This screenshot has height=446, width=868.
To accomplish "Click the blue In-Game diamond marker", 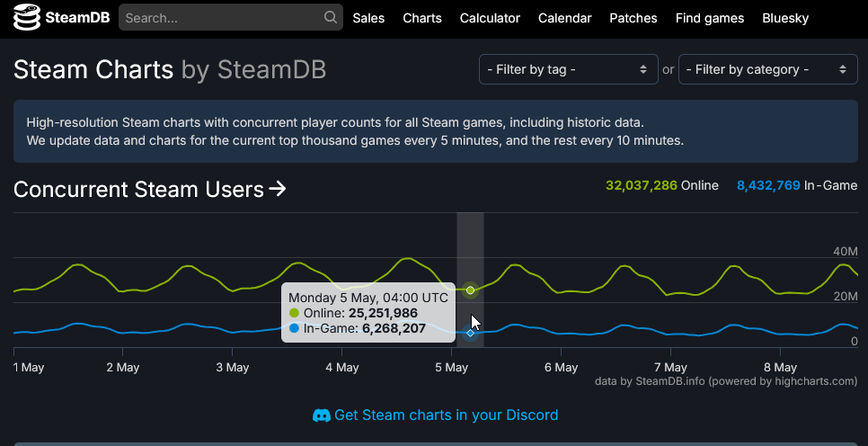I will coord(471,333).
